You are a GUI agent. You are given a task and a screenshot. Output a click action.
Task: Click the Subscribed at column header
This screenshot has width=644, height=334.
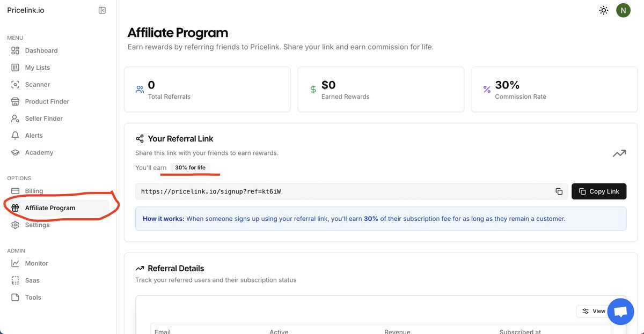520,331
